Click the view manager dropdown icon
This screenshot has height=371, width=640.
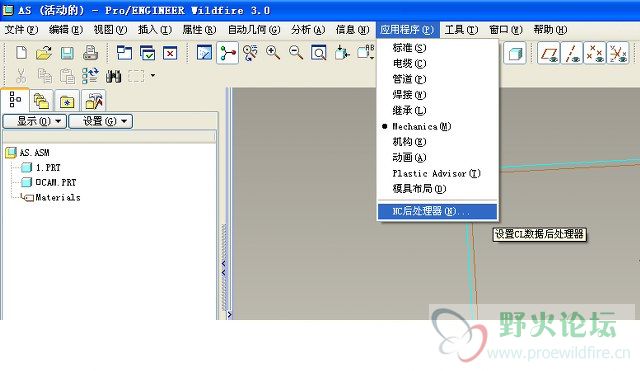pyautogui.click(x=364, y=53)
